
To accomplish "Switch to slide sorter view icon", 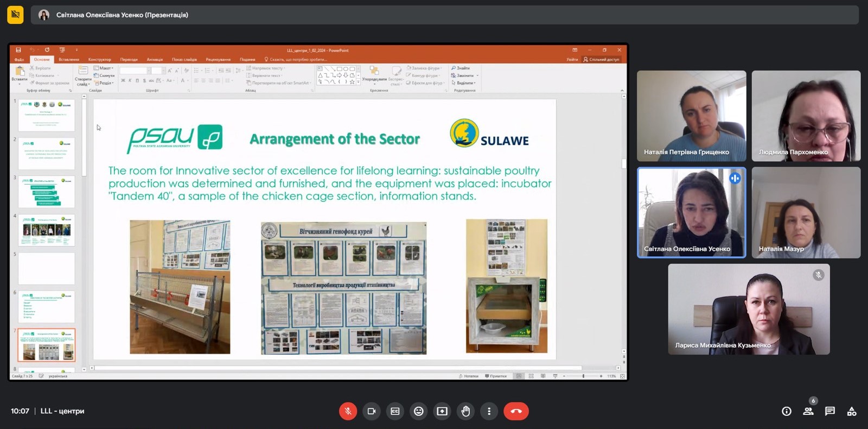I will (531, 376).
